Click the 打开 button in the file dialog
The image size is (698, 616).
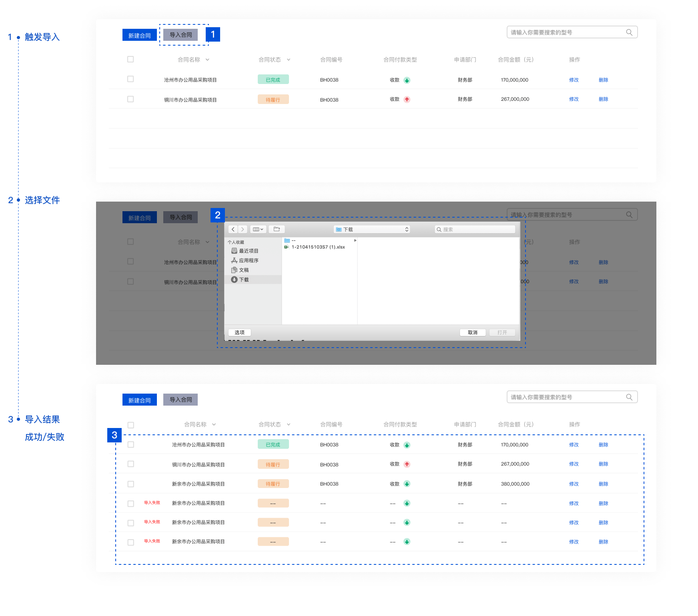(502, 332)
